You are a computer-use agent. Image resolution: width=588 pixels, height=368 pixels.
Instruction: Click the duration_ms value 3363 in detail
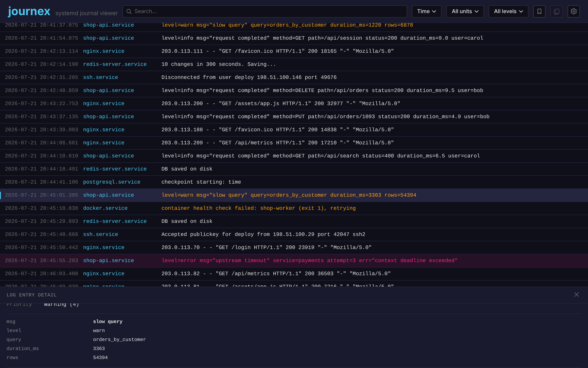tap(99, 349)
